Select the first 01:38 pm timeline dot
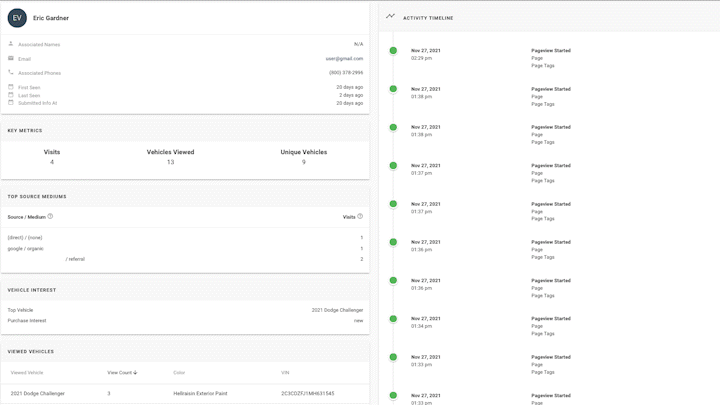This screenshot has height=405, width=720. 393,89
